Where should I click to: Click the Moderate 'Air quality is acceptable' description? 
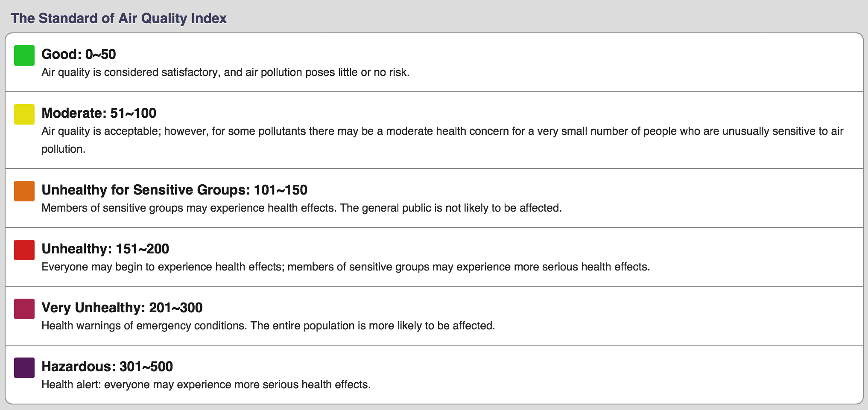tap(442, 131)
